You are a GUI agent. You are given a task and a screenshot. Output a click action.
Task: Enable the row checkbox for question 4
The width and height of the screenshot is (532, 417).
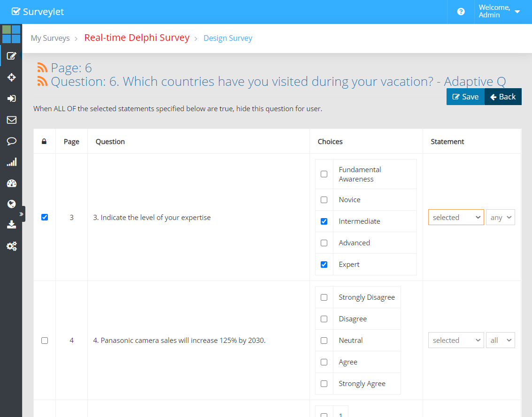pyautogui.click(x=45, y=341)
